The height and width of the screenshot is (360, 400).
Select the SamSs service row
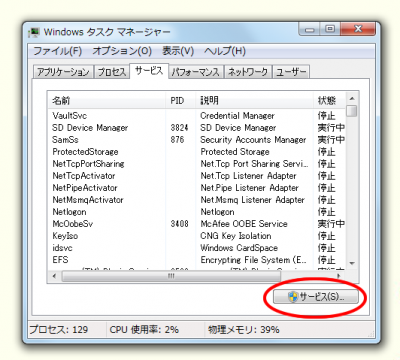[x=197, y=140]
